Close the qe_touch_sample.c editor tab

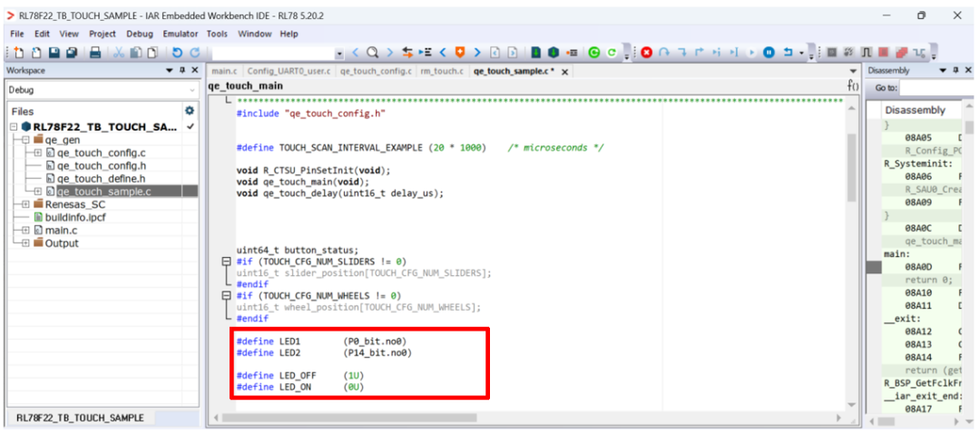[565, 71]
